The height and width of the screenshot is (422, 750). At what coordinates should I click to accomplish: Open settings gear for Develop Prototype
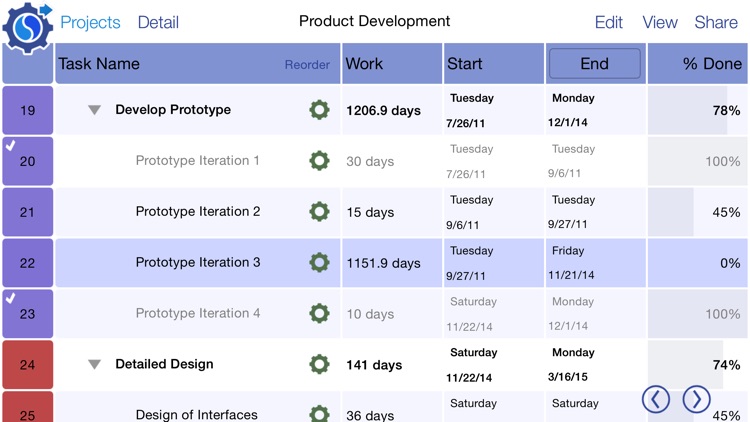tap(319, 110)
